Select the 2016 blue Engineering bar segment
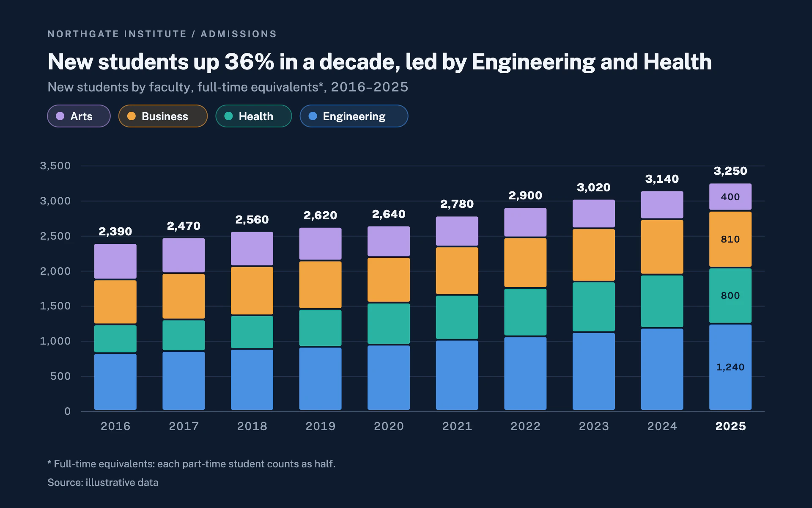812x508 pixels. pos(115,382)
